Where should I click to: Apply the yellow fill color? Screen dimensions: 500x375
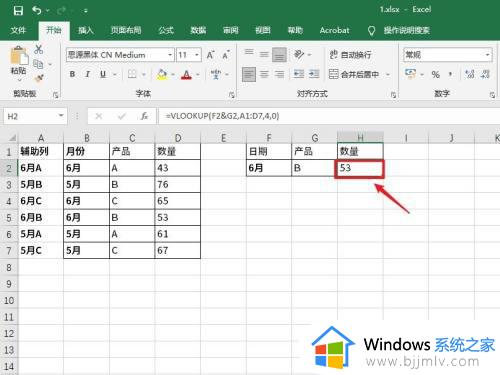tap(162, 74)
